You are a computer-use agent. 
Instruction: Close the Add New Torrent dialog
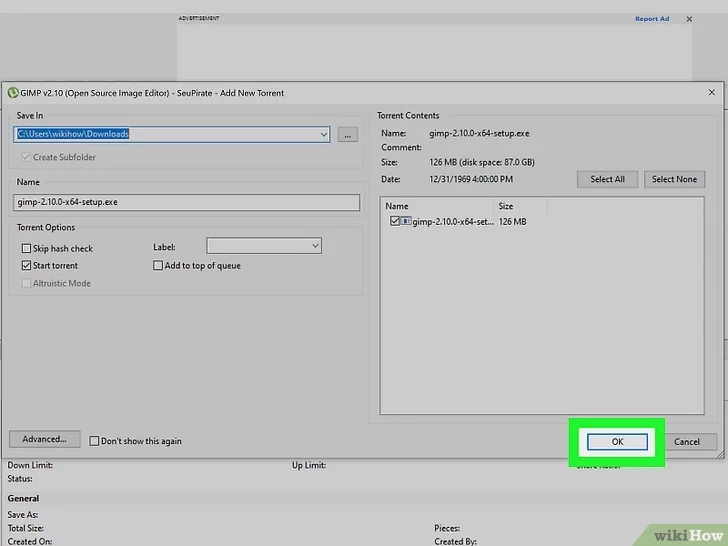(x=711, y=92)
